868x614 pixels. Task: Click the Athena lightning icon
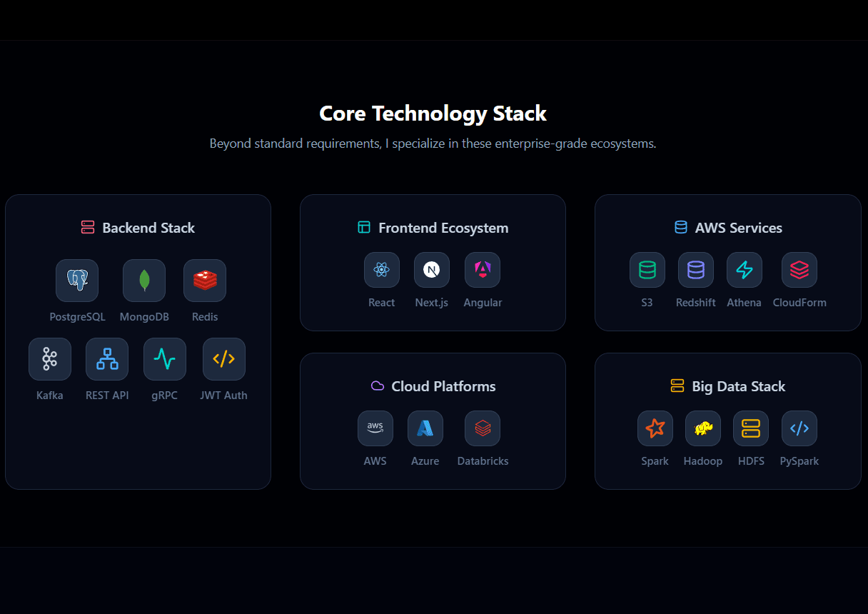[x=745, y=270]
